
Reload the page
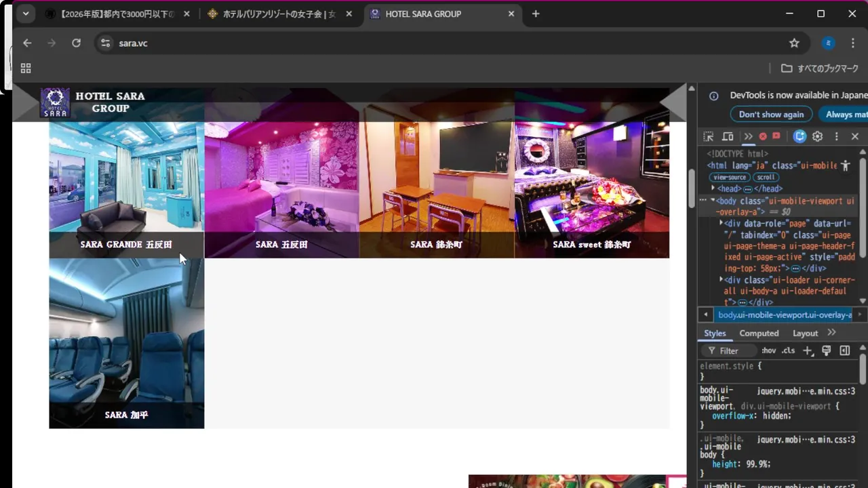pos(76,43)
